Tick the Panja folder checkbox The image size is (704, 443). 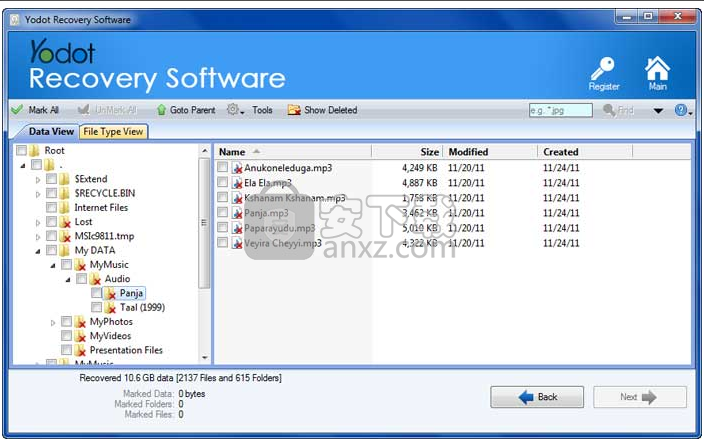pyautogui.click(x=96, y=293)
